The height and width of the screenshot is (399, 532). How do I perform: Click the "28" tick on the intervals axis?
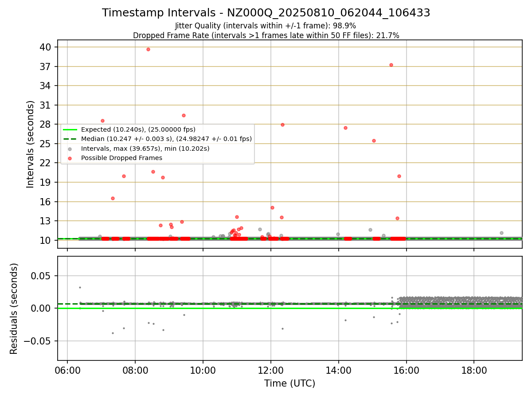(x=46, y=125)
